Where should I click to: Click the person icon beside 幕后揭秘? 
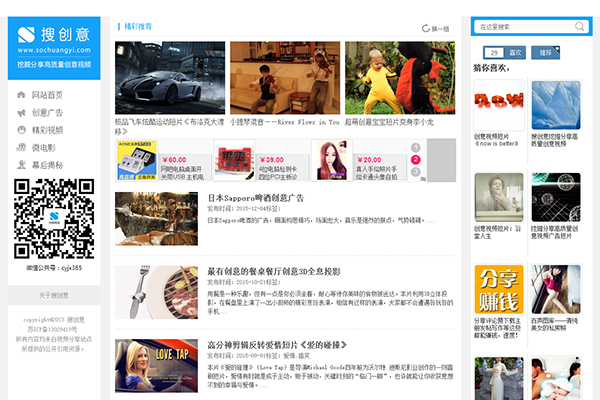click(x=22, y=165)
